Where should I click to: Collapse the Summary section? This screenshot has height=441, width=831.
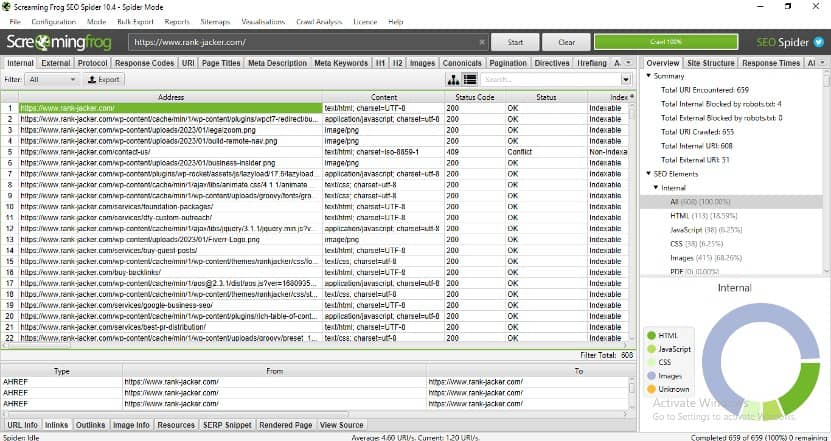[x=648, y=76]
